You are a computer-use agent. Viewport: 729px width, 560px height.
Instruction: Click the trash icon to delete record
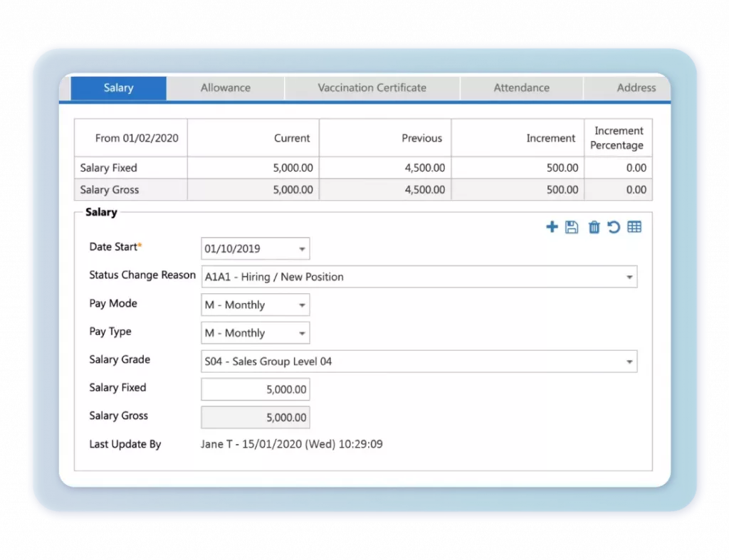pyautogui.click(x=594, y=227)
